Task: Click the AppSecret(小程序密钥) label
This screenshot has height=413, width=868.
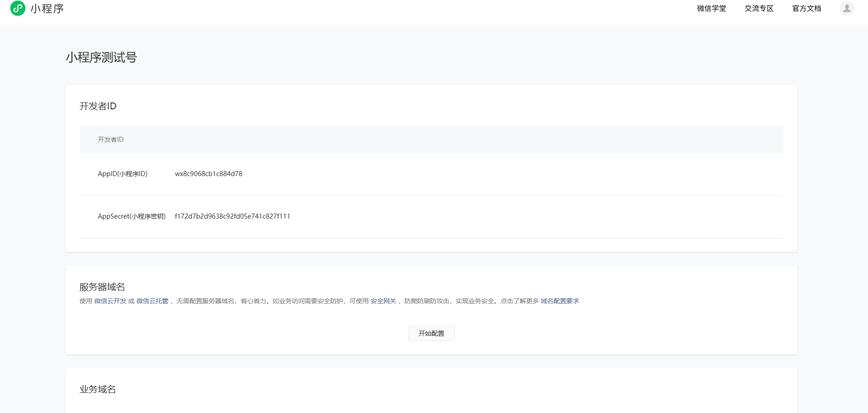Action: pos(132,216)
